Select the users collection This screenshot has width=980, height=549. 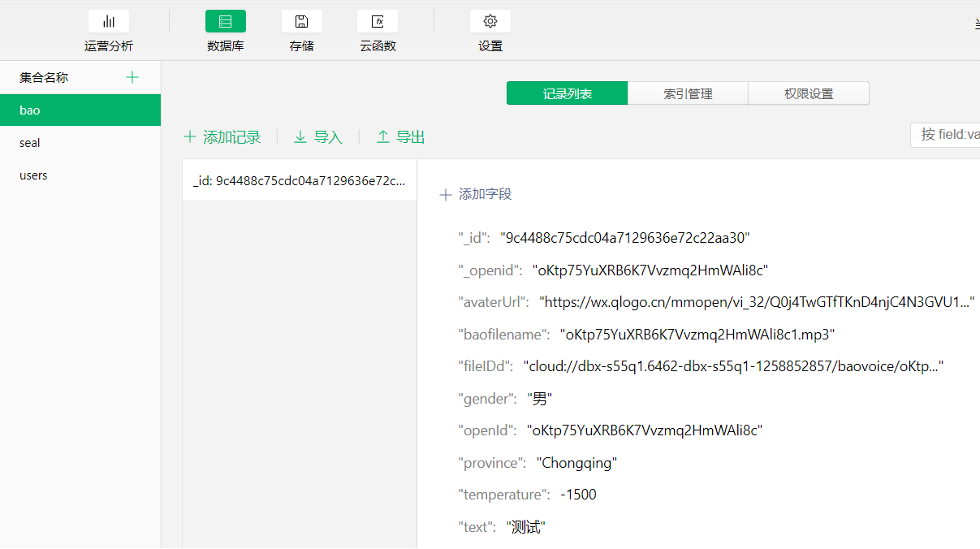80,175
